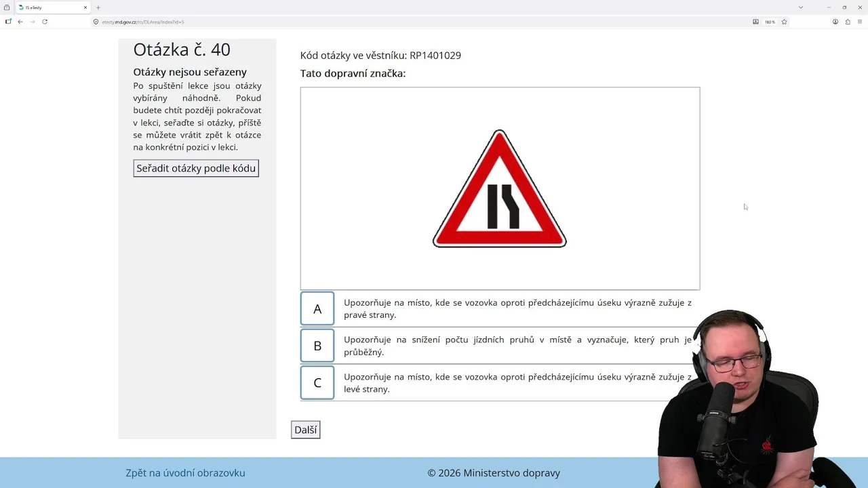This screenshot has width=868, height=488.
Task: Close the IS eTesty tab
Action: pyautogui.click(x=85, y=7)
